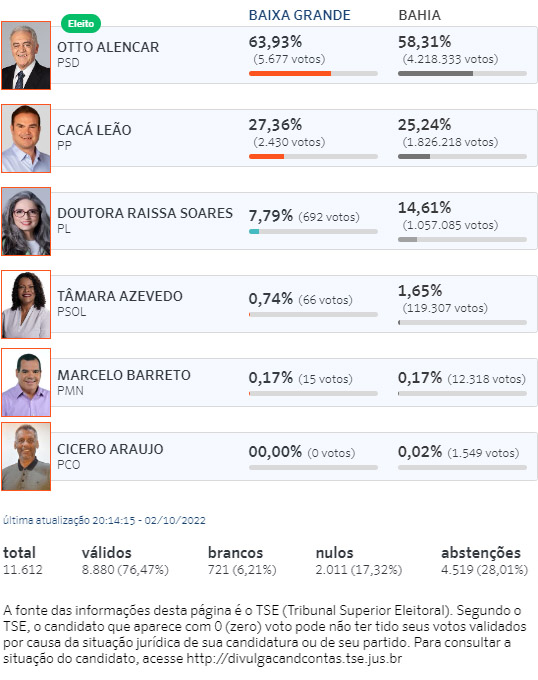Click Cacá Leão's candidate photo
The image size is (538, 680).
26,138
